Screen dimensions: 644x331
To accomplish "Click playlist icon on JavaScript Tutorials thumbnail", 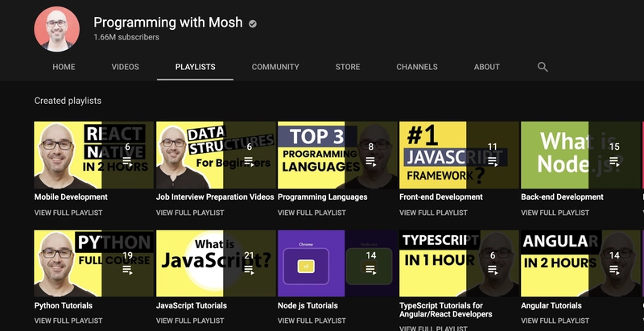I will point(249,270).
